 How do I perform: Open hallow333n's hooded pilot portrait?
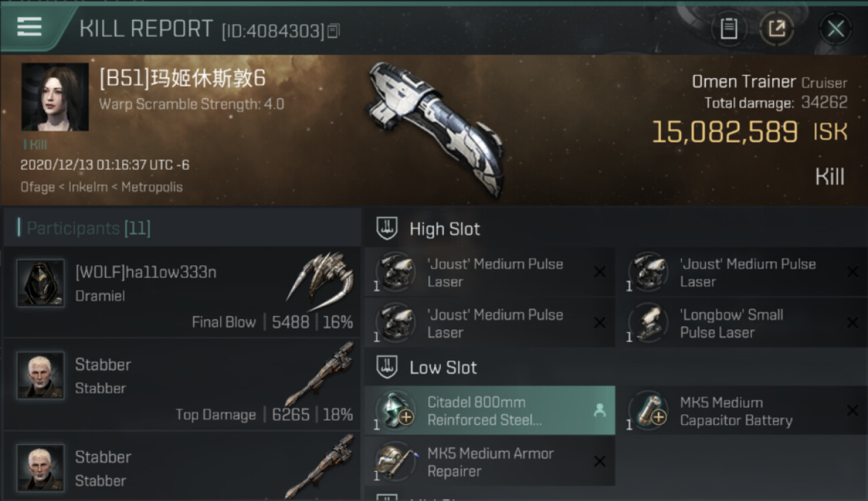point(41,283)
